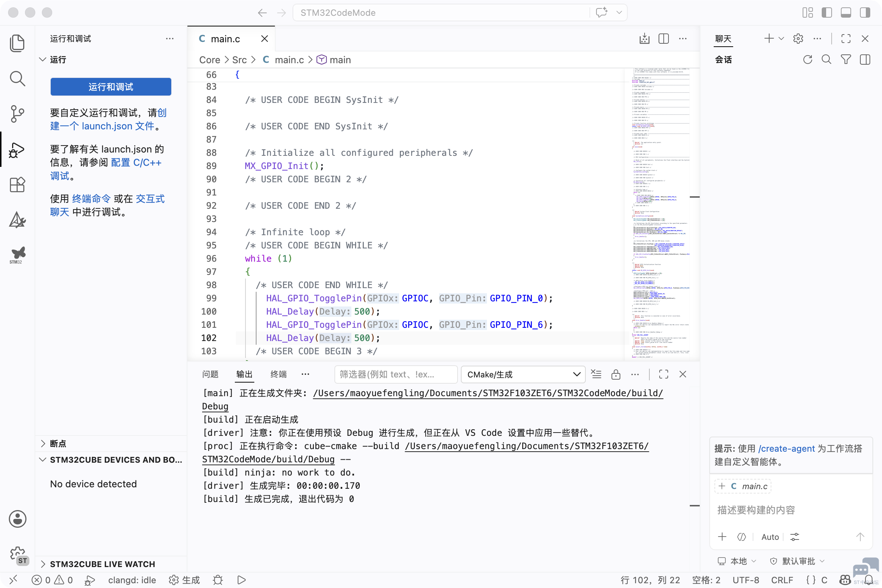Maximize the chat panel
Screen dimensions: 882x588
coord(846,39)
